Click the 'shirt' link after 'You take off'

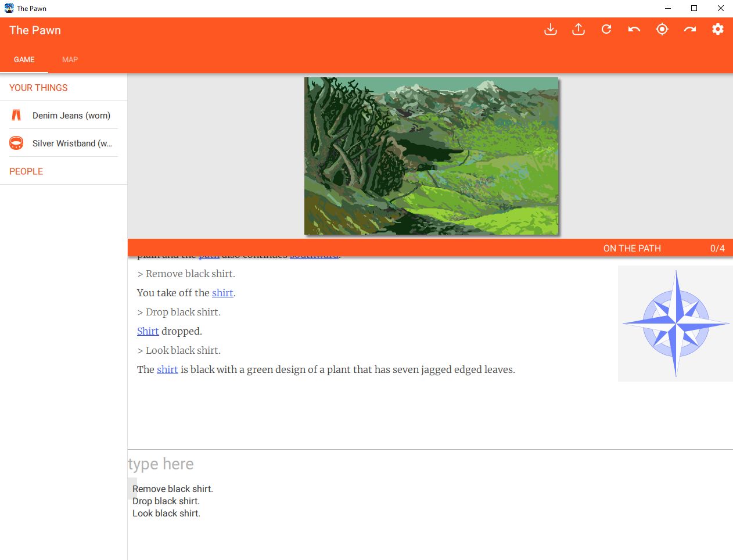(222, 293)
